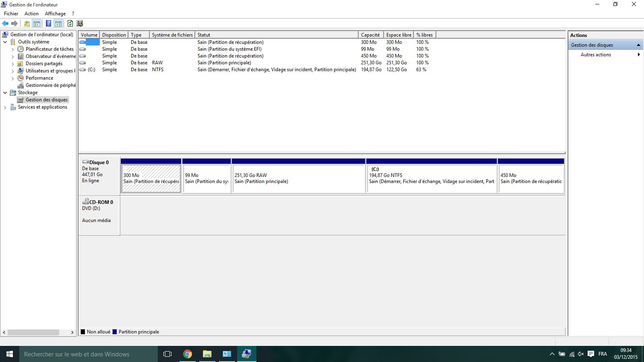Viewport: 644px width, 362px height.
Task: Click the Up one level folder icon
Action: (x=27, y=23)
